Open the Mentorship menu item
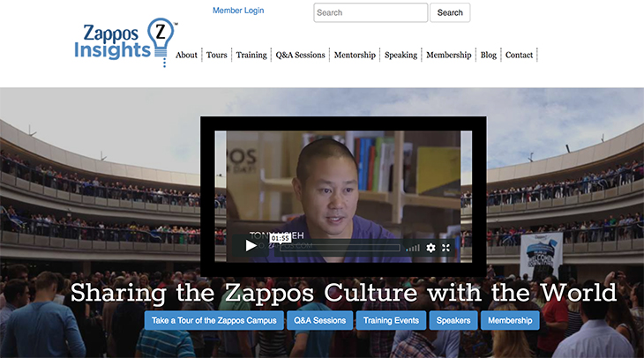The width and height of the screenshot is (644, 358). pos(355,55)
